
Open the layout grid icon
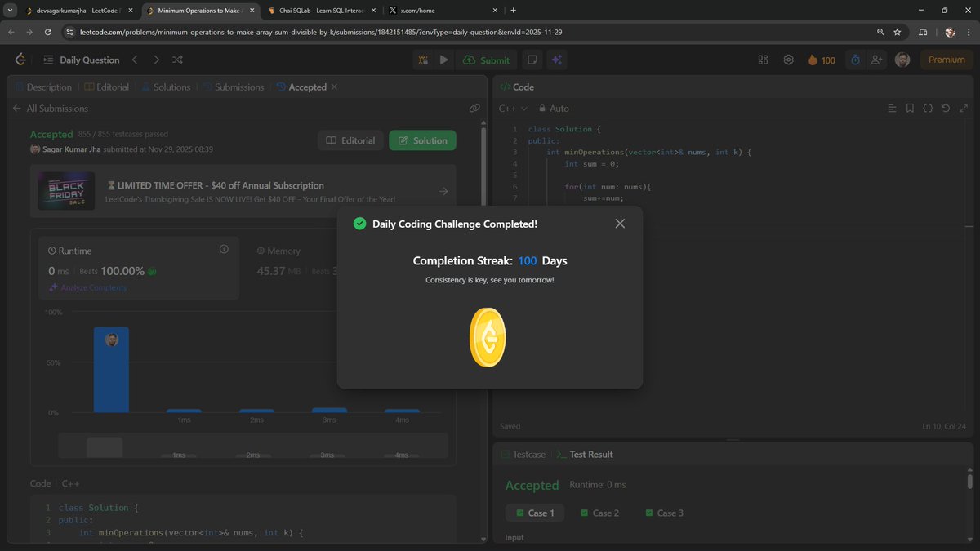(764, 60)
